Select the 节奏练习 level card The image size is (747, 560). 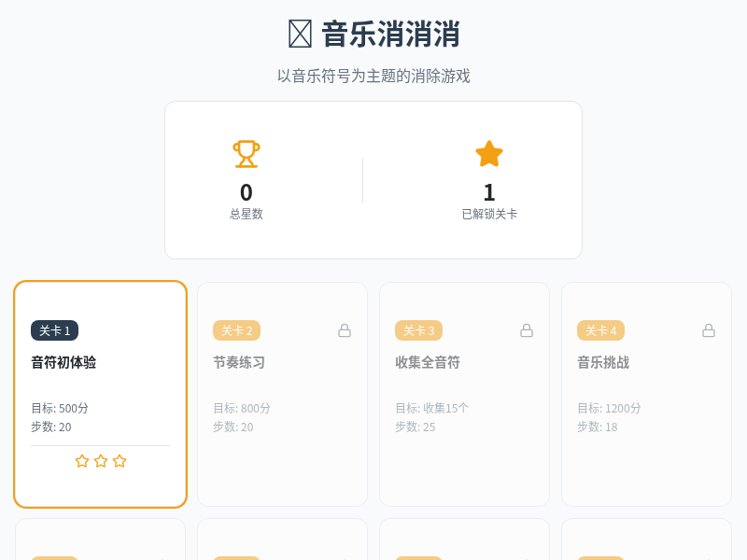coord(282,392)
